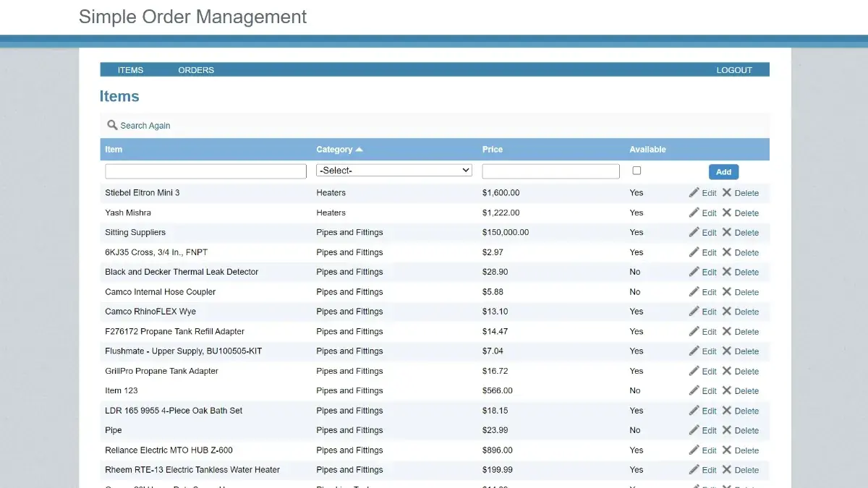
Task: Click pencil icon for Sitting Suppliers row
Action: click(694, 232)
